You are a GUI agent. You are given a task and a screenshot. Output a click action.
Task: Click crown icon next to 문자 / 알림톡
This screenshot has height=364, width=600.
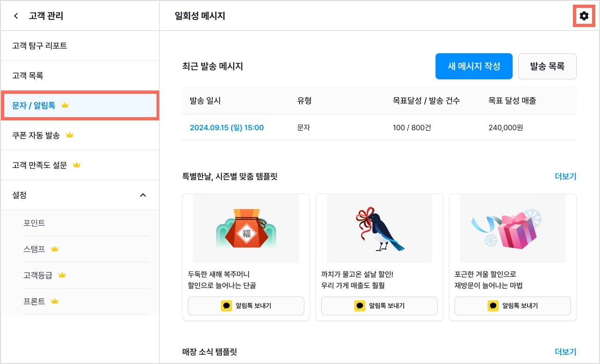[x=65, y=105]
